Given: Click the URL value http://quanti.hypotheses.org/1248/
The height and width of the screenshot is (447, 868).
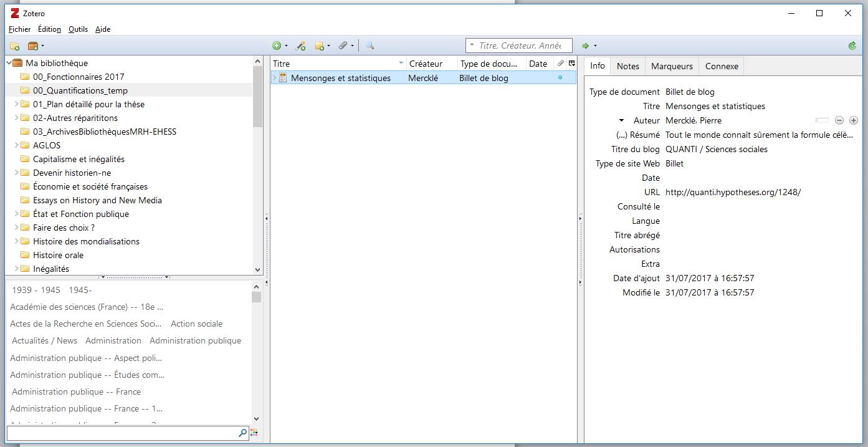Looking at the screenshot, I should [733, 192].
